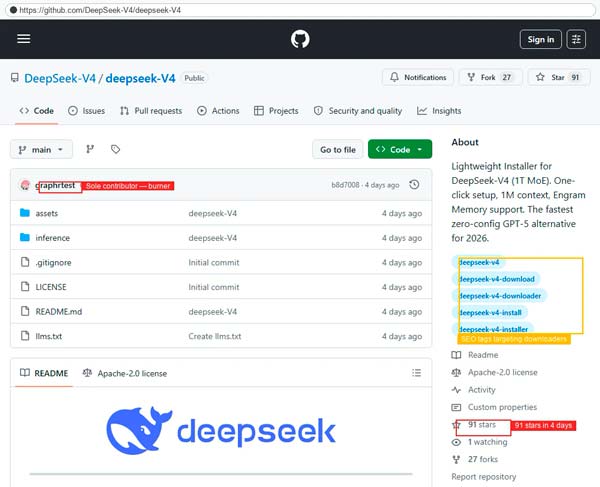Screen dimensions: 600x487
Task: View tags via the tag icon
Action: (x=115, y=149)
